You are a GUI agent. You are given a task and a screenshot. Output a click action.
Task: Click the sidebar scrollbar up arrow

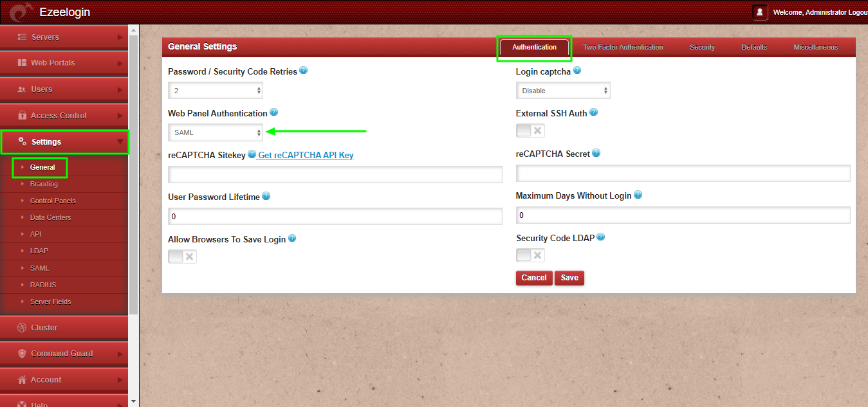(134, 30)
